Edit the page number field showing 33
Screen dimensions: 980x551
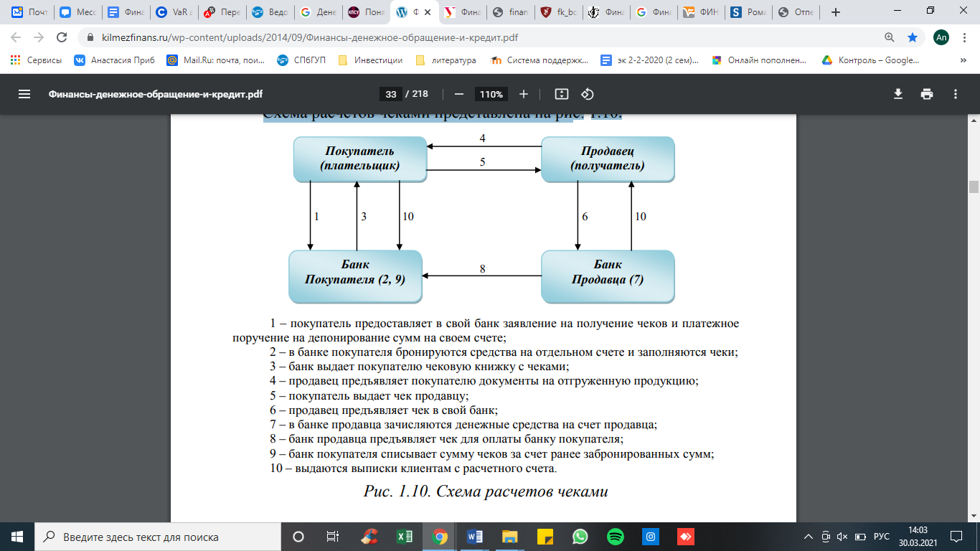click(x=390, y=94)
